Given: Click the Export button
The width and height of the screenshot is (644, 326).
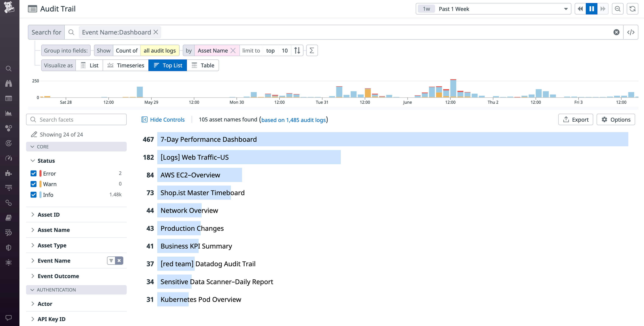Looking at the screenshot, I should coord(575,119).
